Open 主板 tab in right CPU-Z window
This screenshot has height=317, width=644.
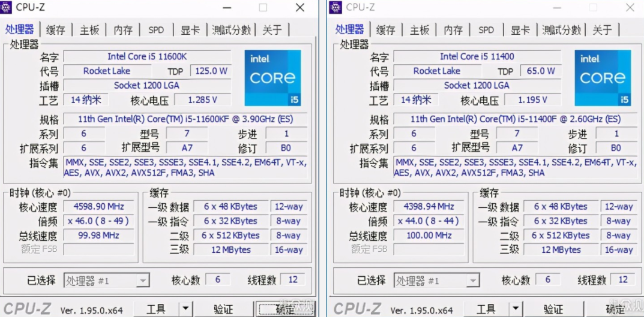click(420, 29)
